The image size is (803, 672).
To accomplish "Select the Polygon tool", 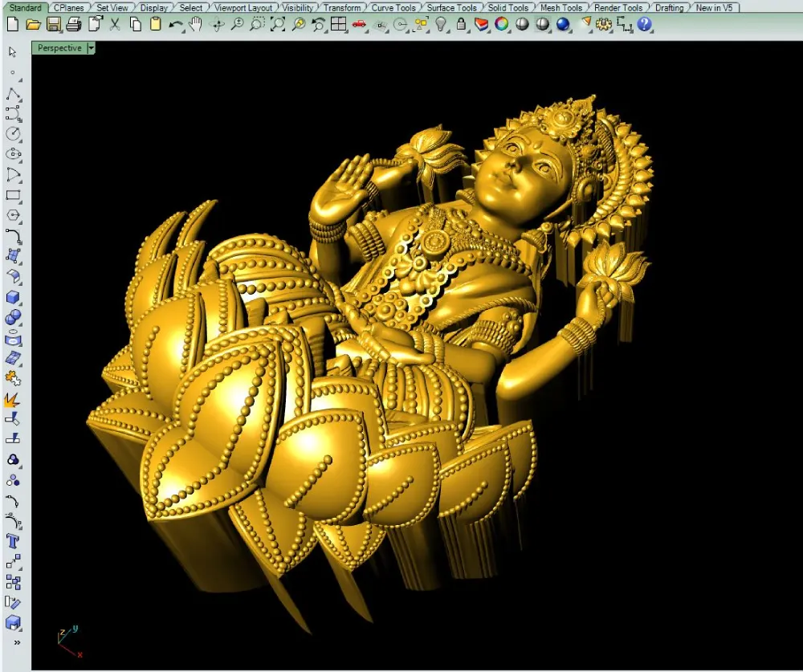I will [14, 216].
